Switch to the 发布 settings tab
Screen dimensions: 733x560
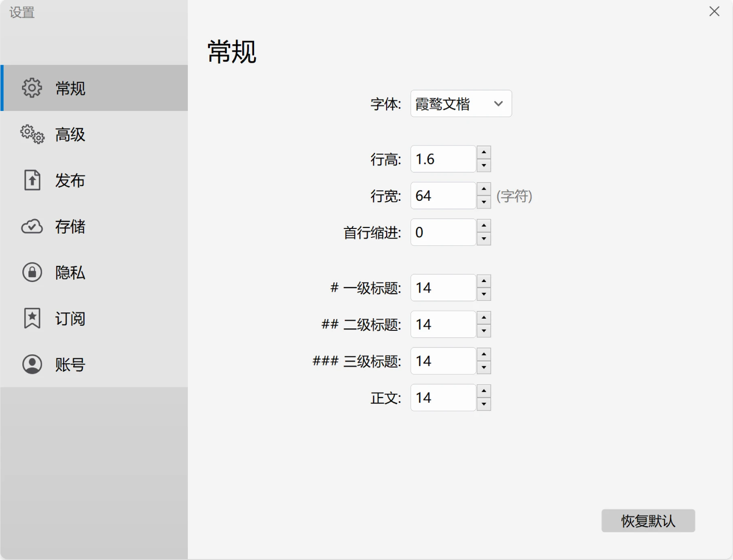click(x=94, y=180)
